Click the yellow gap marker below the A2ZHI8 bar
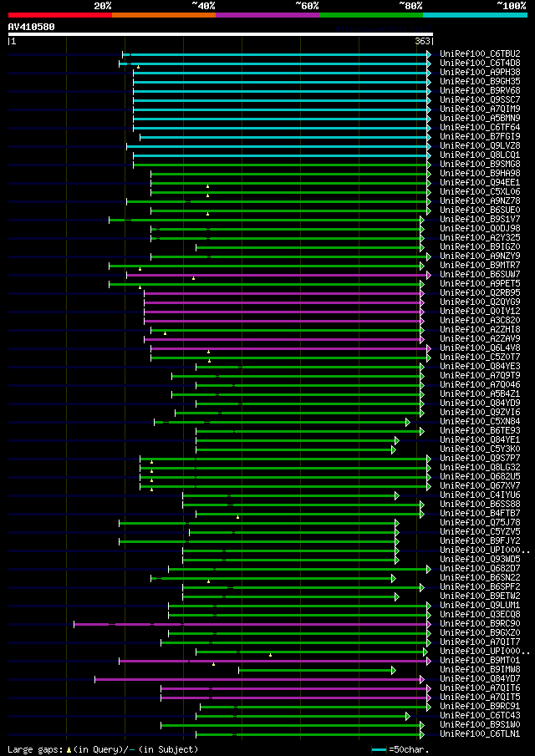This screenshot has width=535, height=756. (x=165, y=333)
